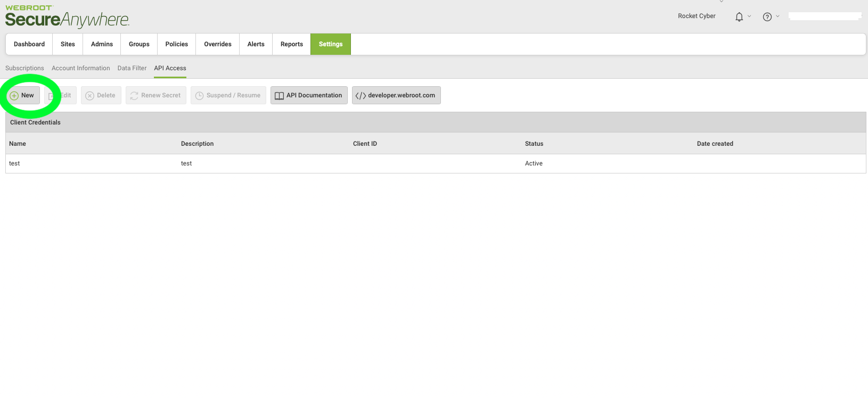Click the book icon on API Documentation
This screenshot has width=868, height=398.
(279, 96)
